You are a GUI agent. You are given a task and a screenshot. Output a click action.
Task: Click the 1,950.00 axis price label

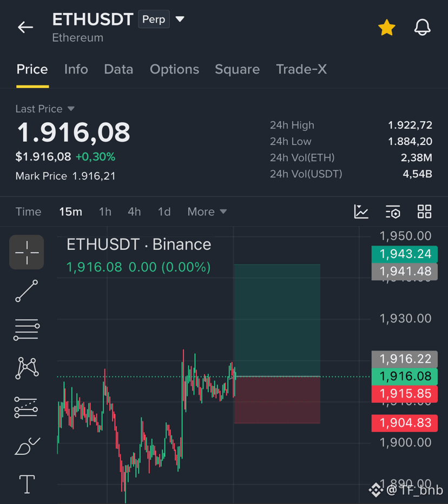click(406, 236)
